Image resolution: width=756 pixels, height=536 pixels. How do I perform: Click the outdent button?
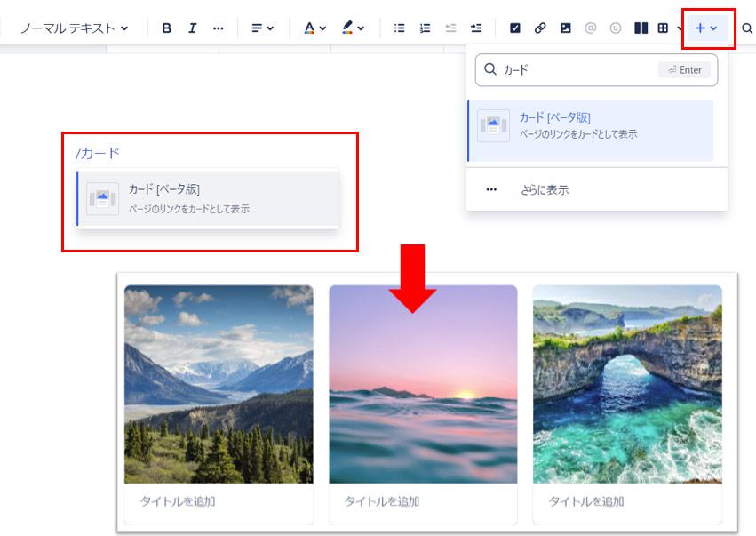450,28
